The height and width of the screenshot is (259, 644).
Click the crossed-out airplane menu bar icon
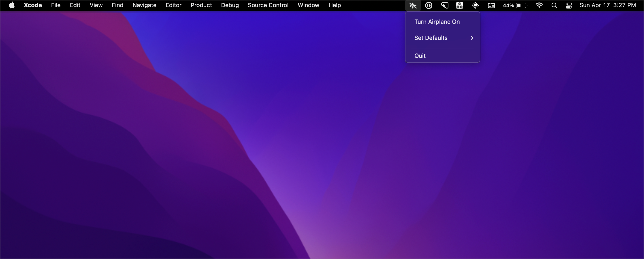[x=413, y=5]
